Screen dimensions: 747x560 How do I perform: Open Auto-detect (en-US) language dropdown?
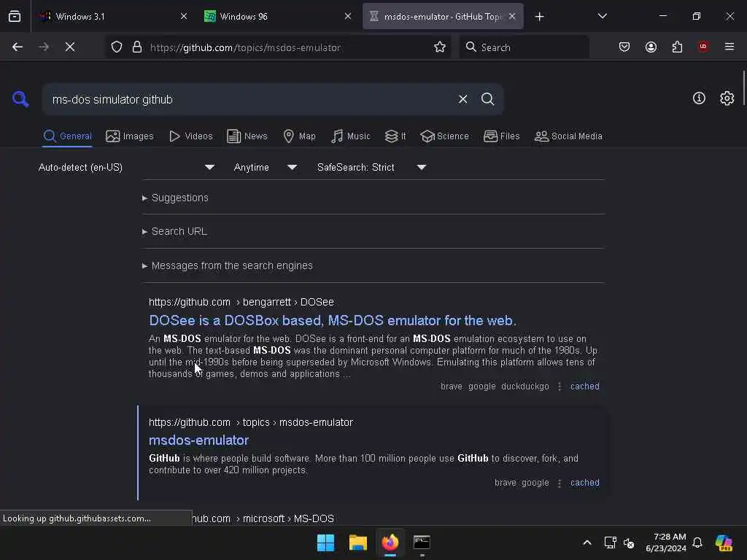127,168
